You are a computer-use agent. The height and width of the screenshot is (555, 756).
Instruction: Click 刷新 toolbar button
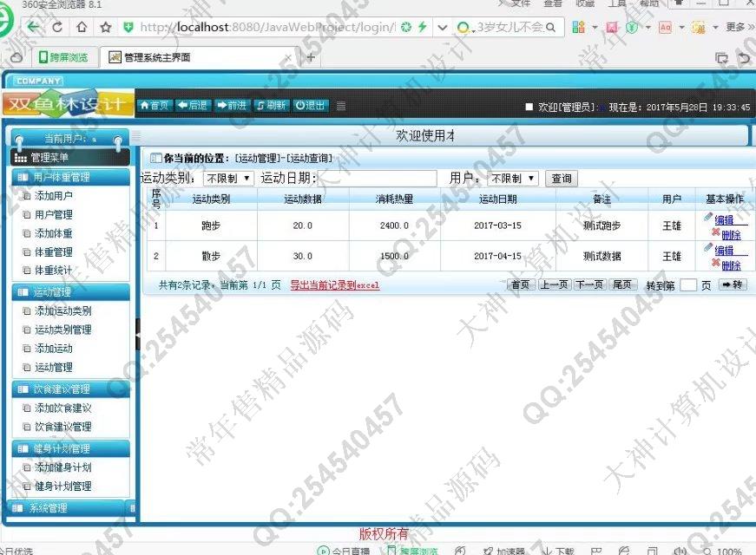click(x=271, y=105)
